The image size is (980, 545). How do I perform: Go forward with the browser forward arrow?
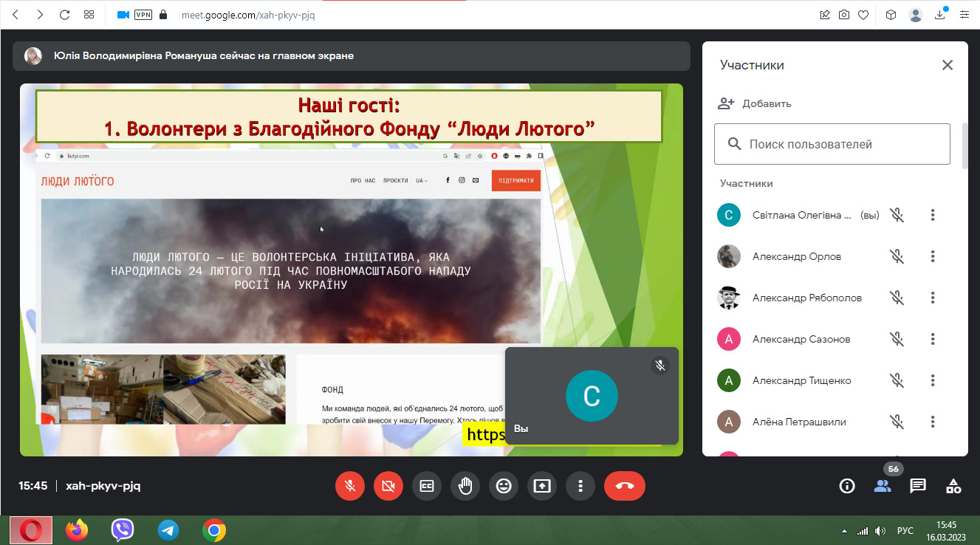(x=40, y=15)
